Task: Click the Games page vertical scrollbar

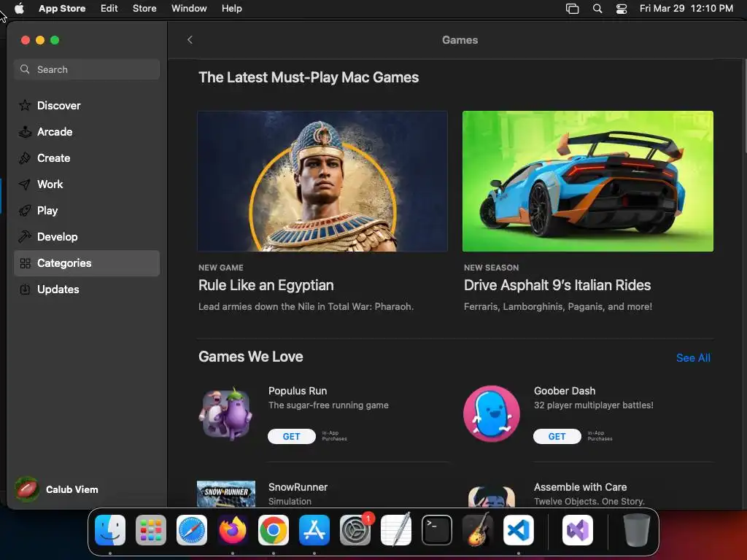Action: pyautogui.click(x=745, y=105)
